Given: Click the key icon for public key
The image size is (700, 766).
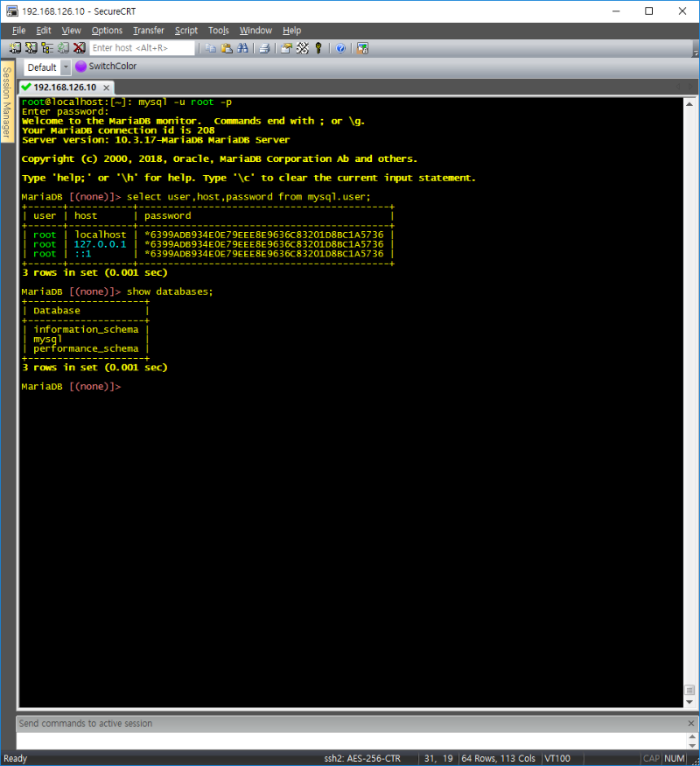Looking at the screenshot, I should (x=318, y=48).
